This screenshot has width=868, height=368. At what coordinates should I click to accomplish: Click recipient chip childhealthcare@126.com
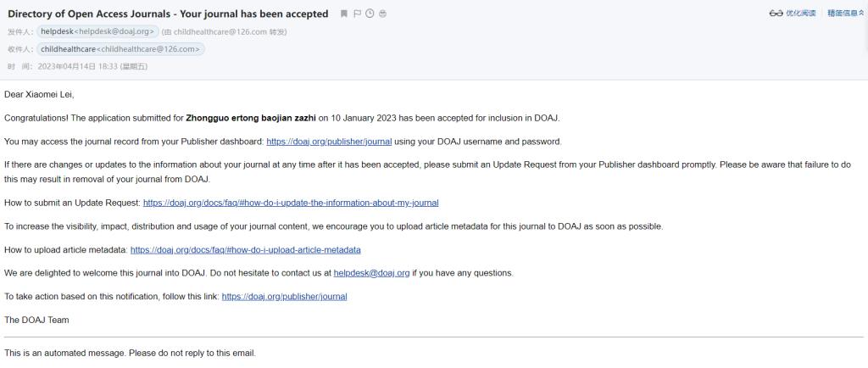120,49
